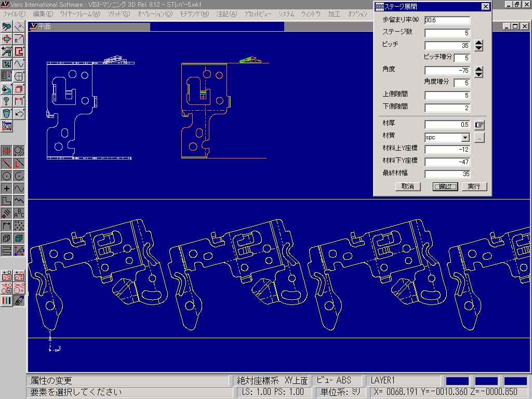532x399 pixels.
Task: Open help with the question mark icon
Action: pyautogui.click(x=6, y=101)
